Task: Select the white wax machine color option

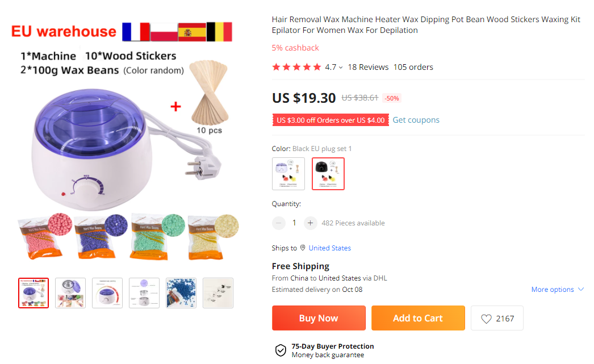Action: point(288,173)
